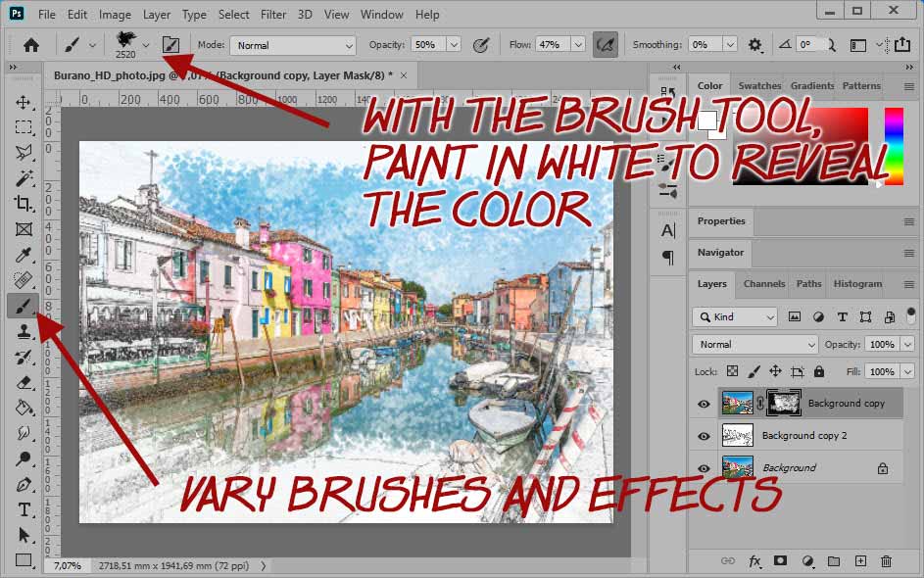Screen dimensions: 924x578
Task: Select the Rectangle shape tool
Action: coord(23,559)
